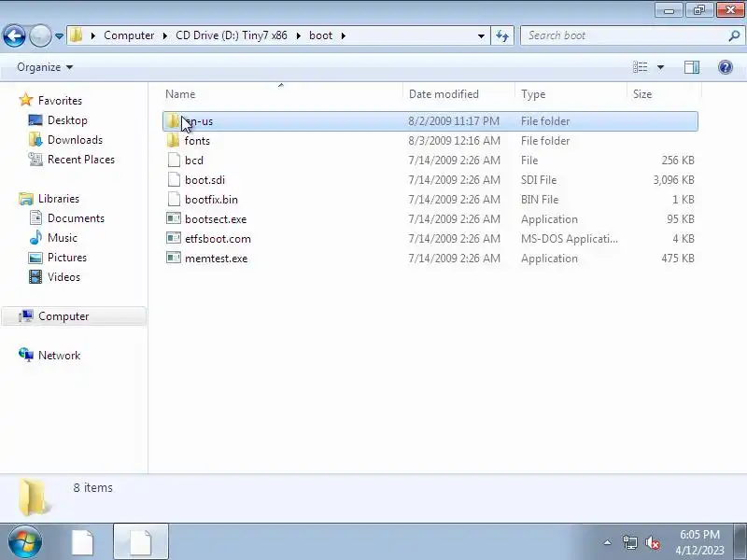The width and height of the screenshot is (747, 560).
Task: Show hidden system tray icons
Action: point(608,542)
